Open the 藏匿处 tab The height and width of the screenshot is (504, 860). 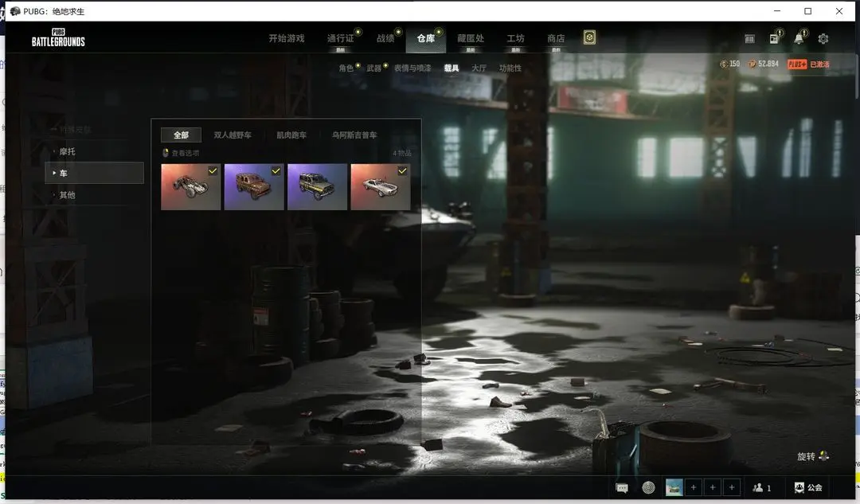[x=471, y=38]
